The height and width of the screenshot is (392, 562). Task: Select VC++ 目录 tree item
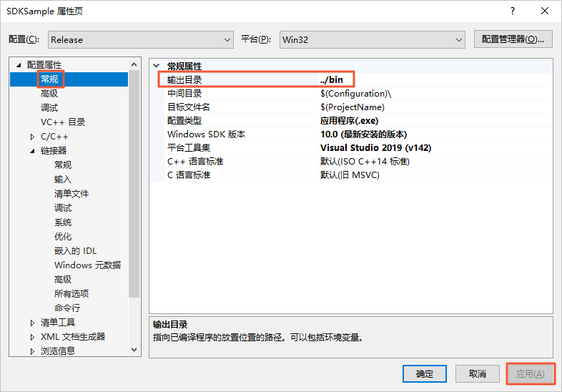(x=63, y=122)
